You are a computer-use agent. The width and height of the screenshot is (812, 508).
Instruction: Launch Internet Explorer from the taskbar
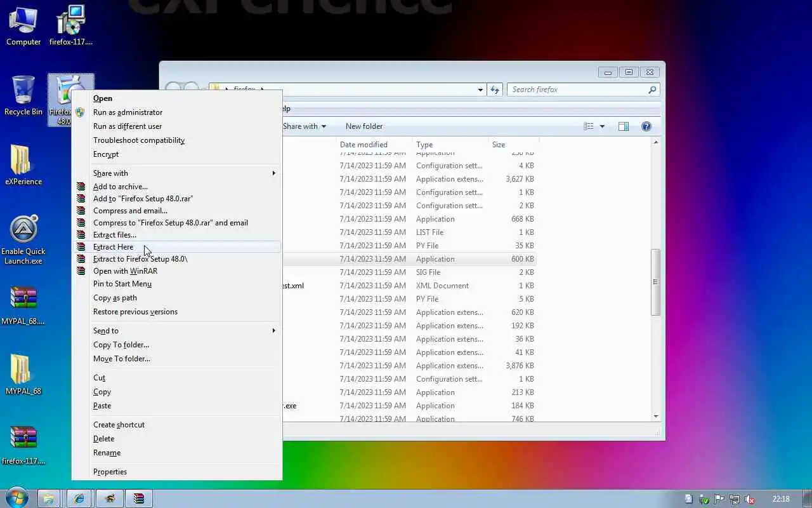click(79, 498)
